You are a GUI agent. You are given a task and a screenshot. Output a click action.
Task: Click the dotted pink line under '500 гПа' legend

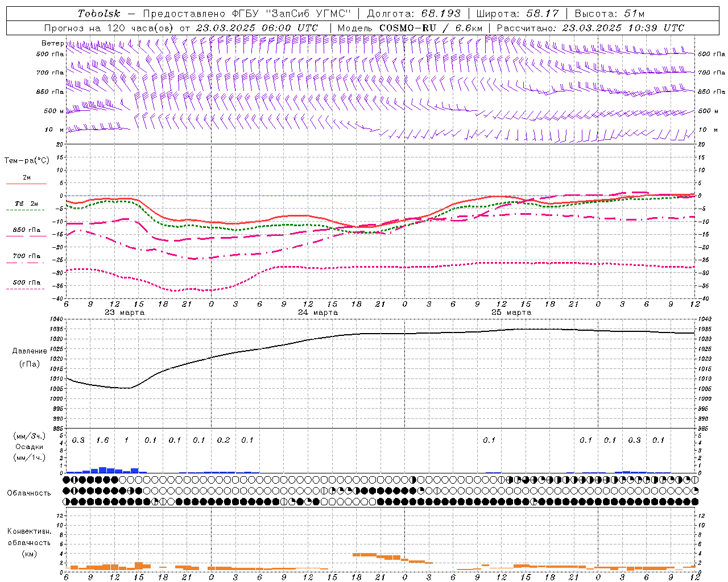click(x=25, y=289)
